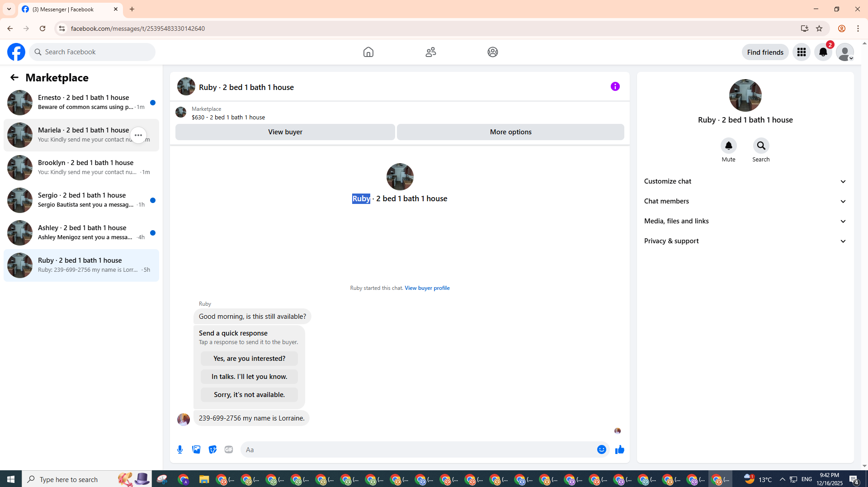Click the Find friends button
Image resolution: width=868 pixels, height=487 pixels.
click(765, 52)
